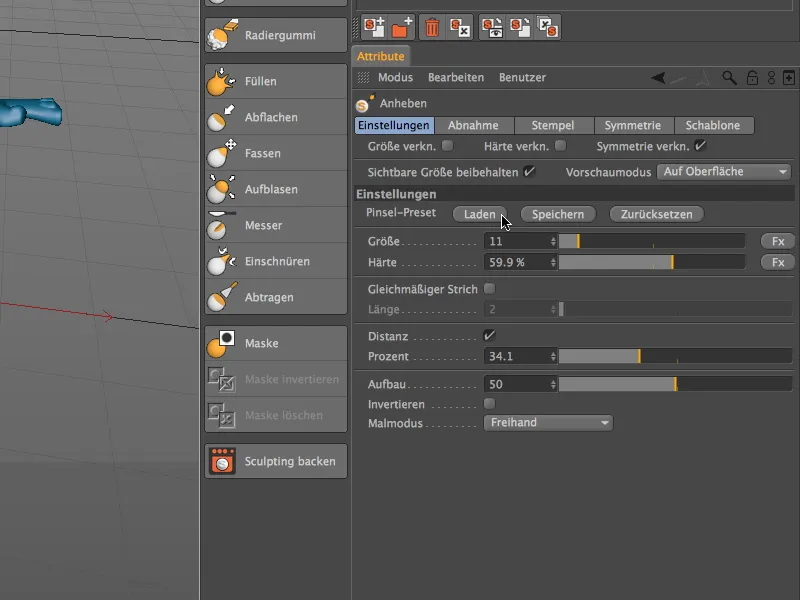
Task: Switch to Einstellungen tab
Action: tap(394, 126)
